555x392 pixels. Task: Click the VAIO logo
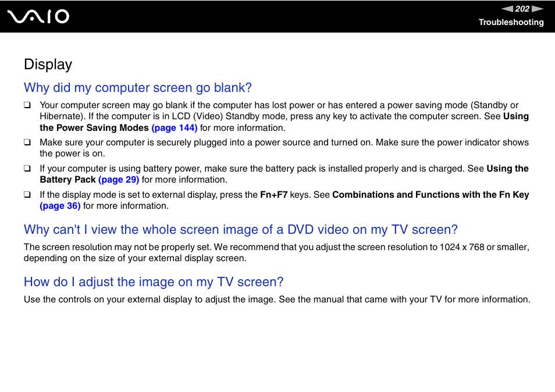pyautogui.click(x=38, y=16)
